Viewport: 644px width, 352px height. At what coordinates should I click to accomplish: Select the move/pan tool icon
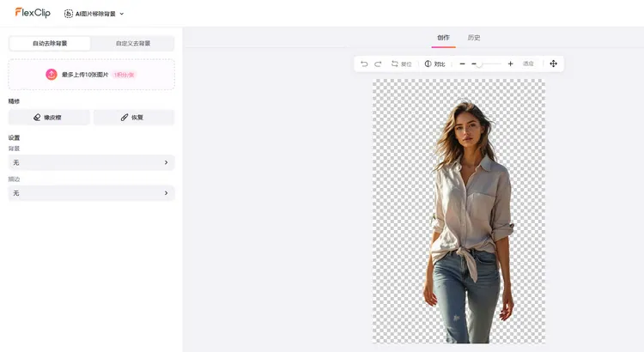(553, 64)
